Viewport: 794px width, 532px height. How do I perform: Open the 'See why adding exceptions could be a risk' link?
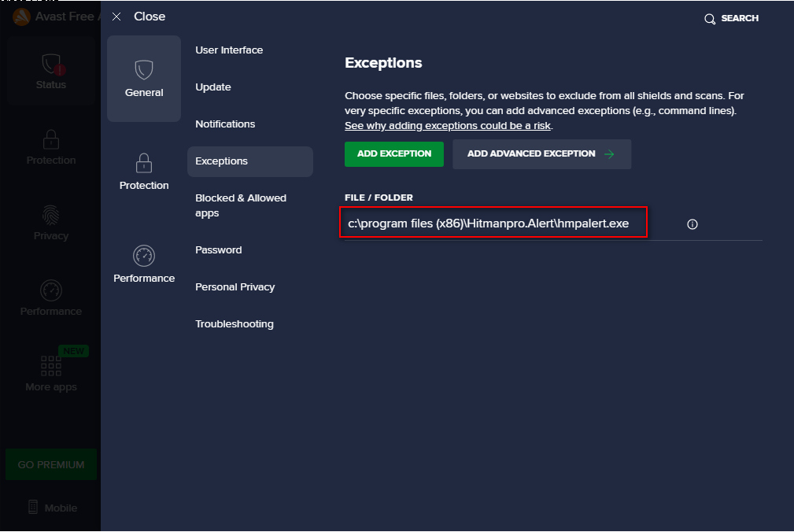(x=448, y=126)
